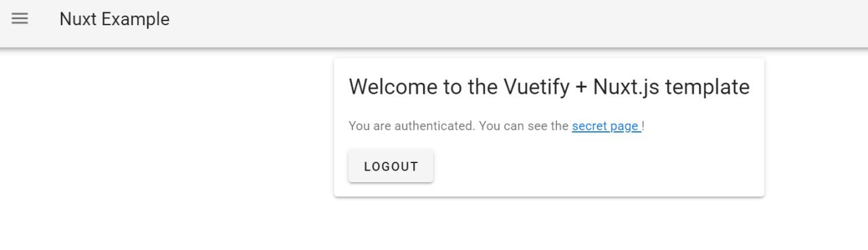Click 'Vuetify' in the welcome title
Screen dimensions: 868x250
click(x=536, y=87)
